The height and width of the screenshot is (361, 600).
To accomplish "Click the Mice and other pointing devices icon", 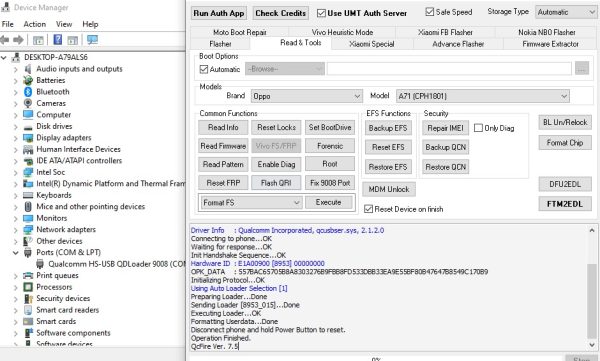I will point(28,207).
